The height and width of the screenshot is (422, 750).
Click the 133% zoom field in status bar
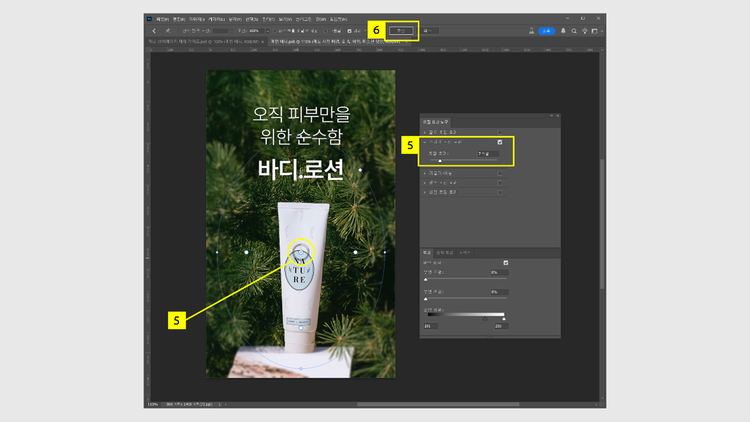153,404
